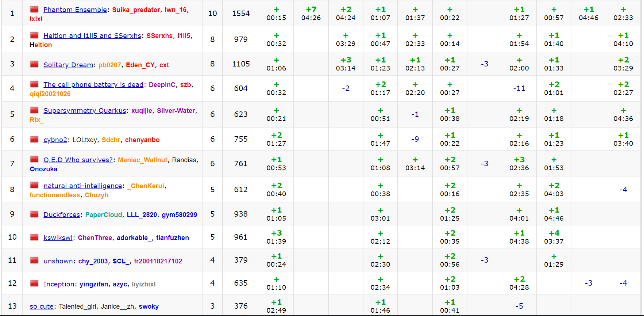The height and width of the screenshot is (316, 644).
Task: Open the Phantom Ensemble team page
Action: (75, 10)
